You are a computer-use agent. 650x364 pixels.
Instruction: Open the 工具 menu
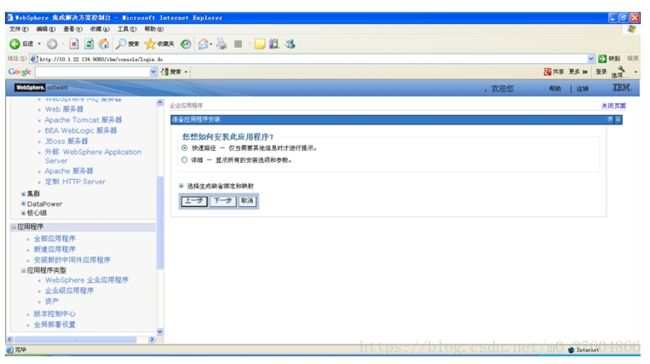coord(127,29)
